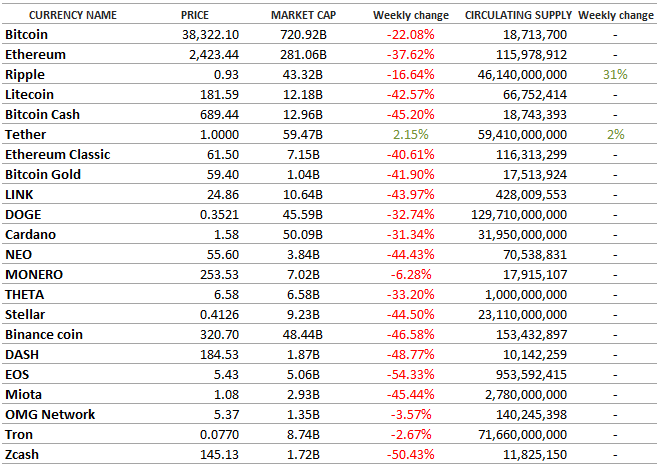Image resolution: width=664 pixels, height=466 pixels.
Task: Click the PRICE column header
Action: [195, 15]
